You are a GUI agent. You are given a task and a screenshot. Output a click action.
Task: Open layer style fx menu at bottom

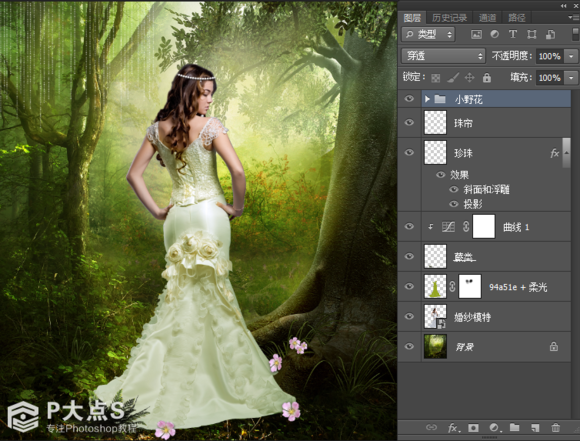click(453, 428)
